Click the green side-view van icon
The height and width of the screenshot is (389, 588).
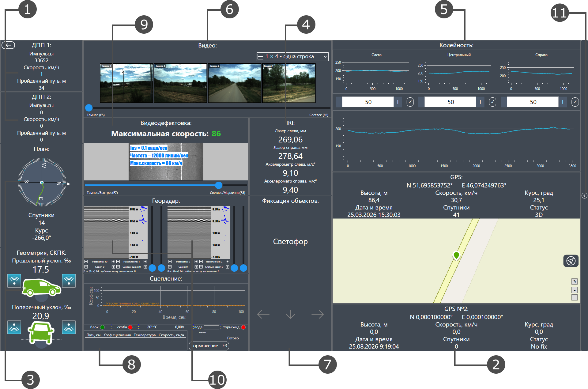pos(41,287)
